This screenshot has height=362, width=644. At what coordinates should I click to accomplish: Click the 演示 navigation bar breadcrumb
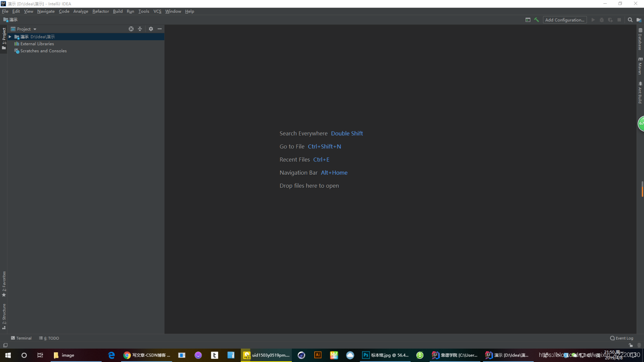click(10, 20)
